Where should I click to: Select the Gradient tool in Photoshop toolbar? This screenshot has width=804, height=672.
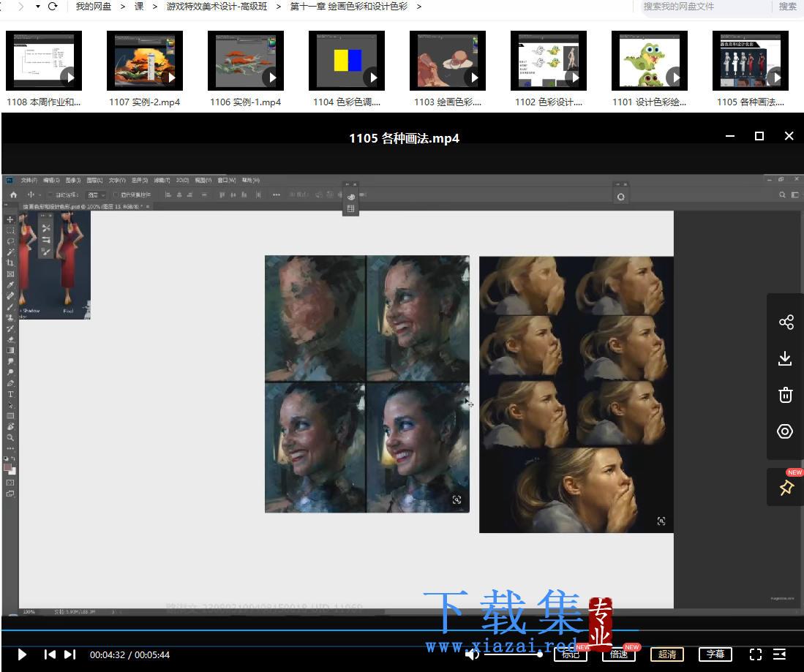click(10, 350)
